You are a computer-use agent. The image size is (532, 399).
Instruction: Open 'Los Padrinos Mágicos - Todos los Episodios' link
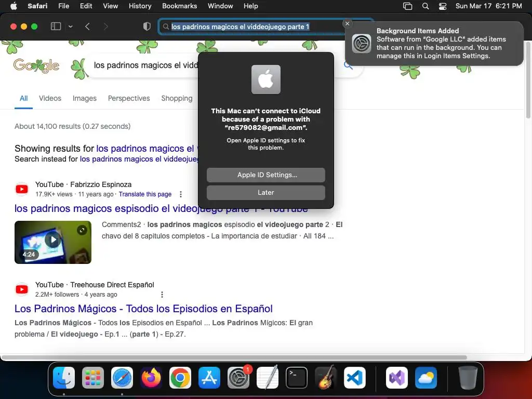tap(143, 309)
